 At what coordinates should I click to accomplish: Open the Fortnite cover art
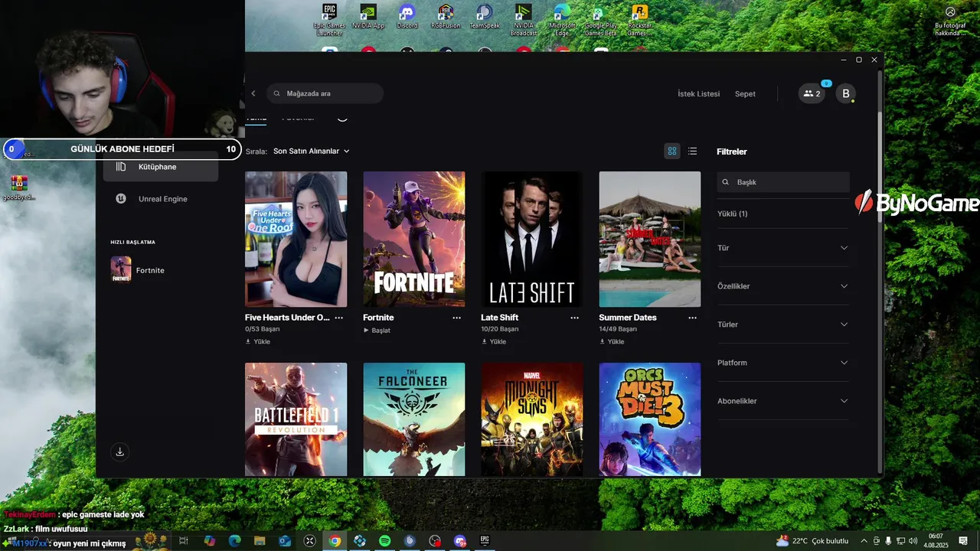[x=413, y=239]
